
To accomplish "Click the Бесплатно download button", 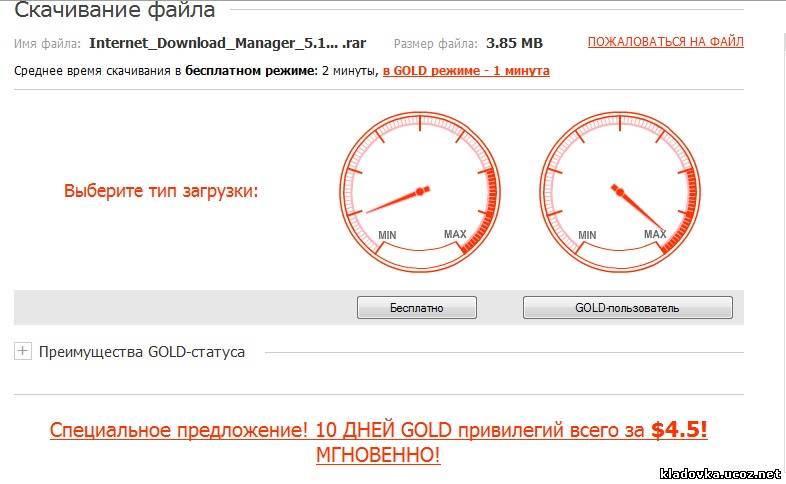I will tap(417, 308).
